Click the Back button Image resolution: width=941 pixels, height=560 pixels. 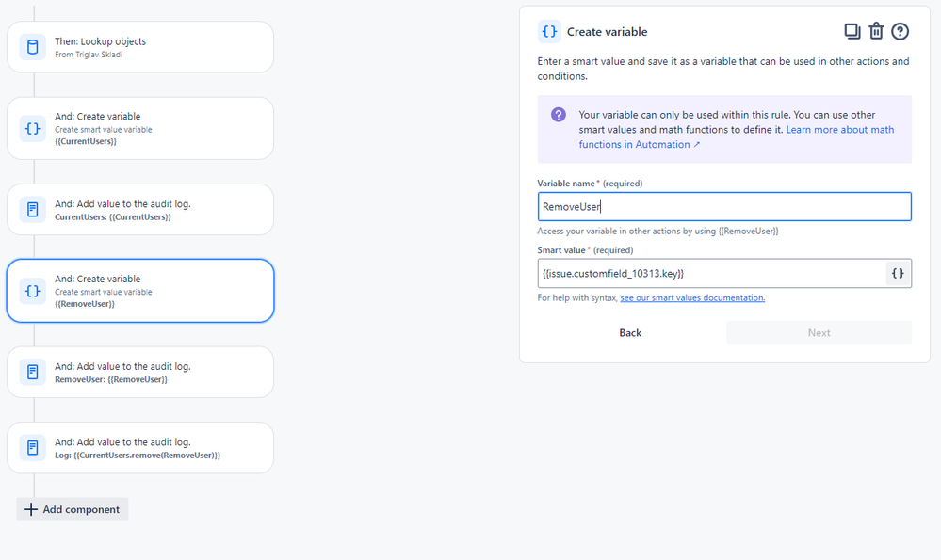[x=630, y=332]
